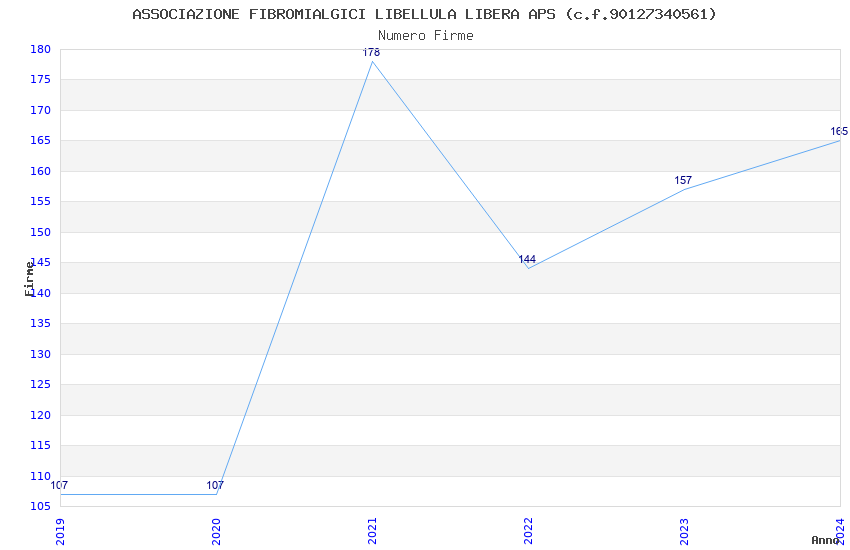850x550 pixels.
Task: Click the 107 data label above 2020
Action: pyautogui.click(x=215, y=486)
